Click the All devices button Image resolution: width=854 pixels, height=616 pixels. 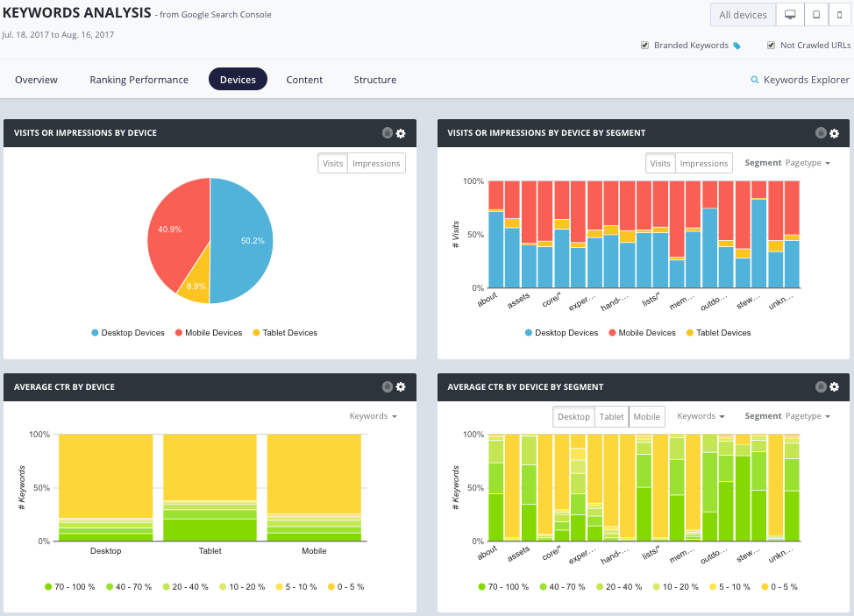coord(742,15)
